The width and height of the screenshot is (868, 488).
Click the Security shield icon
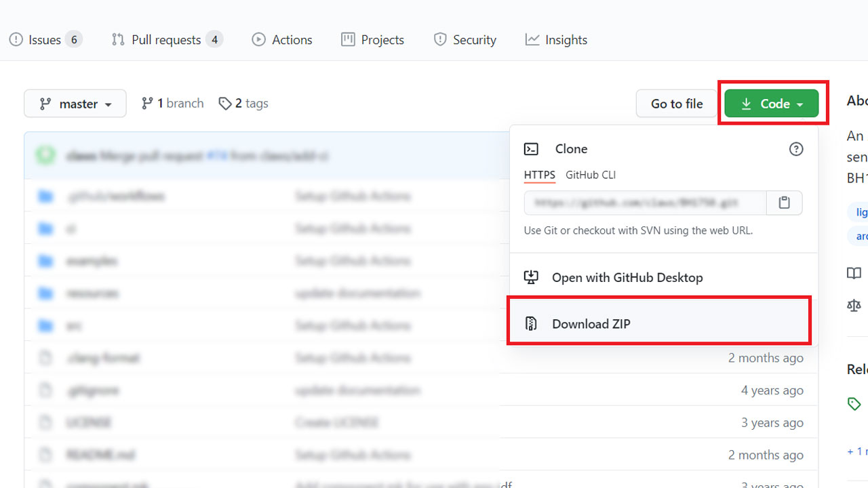click(440, 40)
